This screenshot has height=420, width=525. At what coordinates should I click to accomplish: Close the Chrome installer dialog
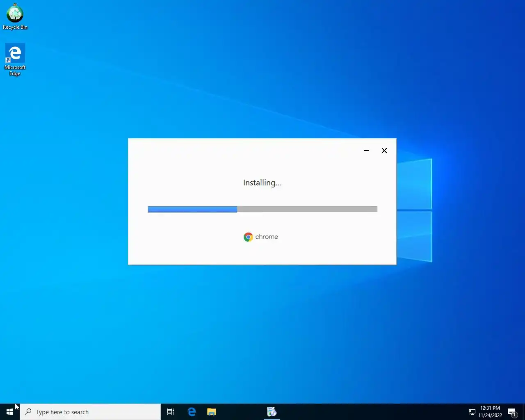click(384, 151)
